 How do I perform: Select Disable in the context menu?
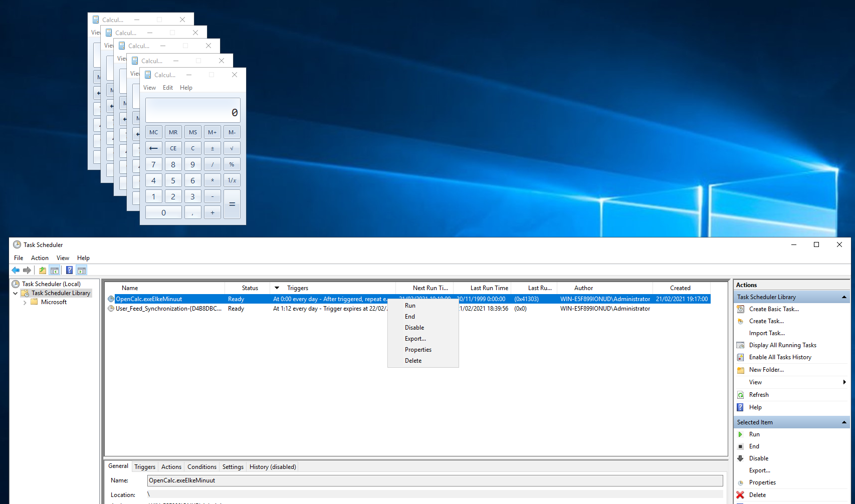click(414, 328)
